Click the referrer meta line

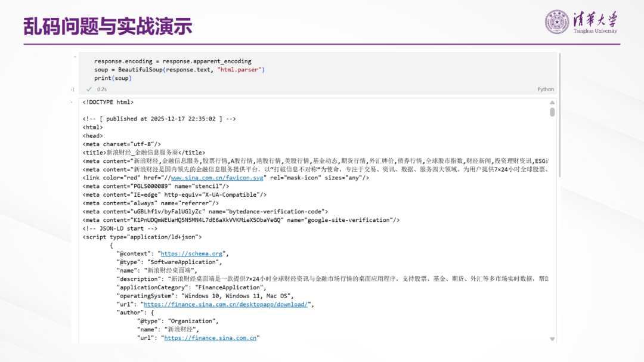coord(151,203)
